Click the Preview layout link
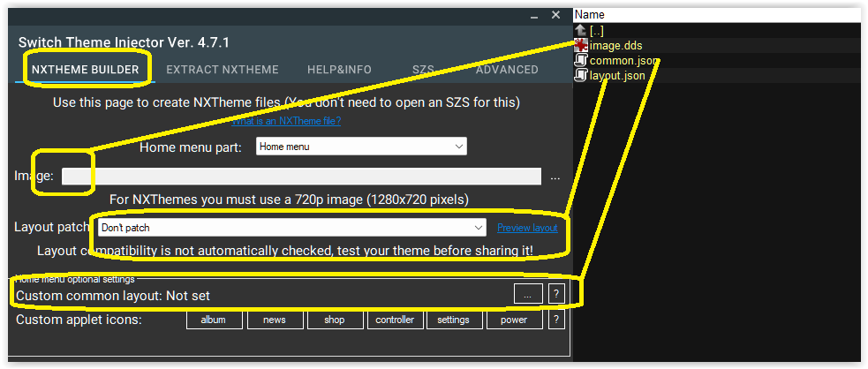Viewport: 868px width, 369px height. coord(527,228)
